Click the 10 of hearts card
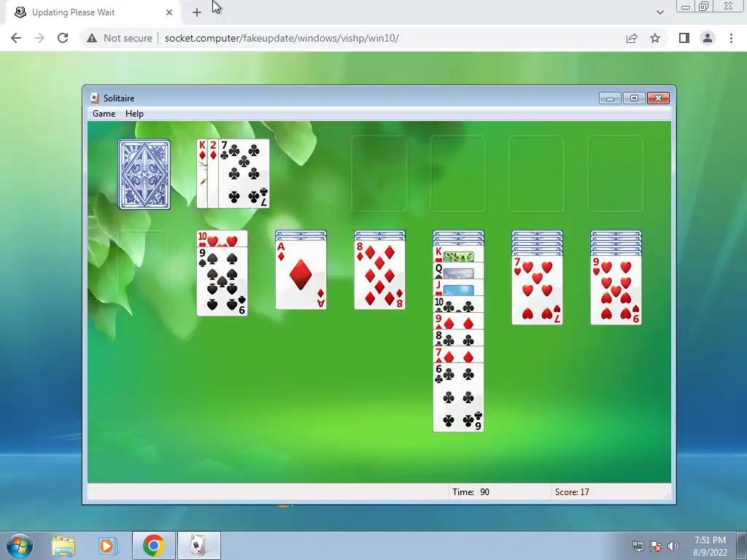This screenshot has height=560, width=747. coord(222,238)
